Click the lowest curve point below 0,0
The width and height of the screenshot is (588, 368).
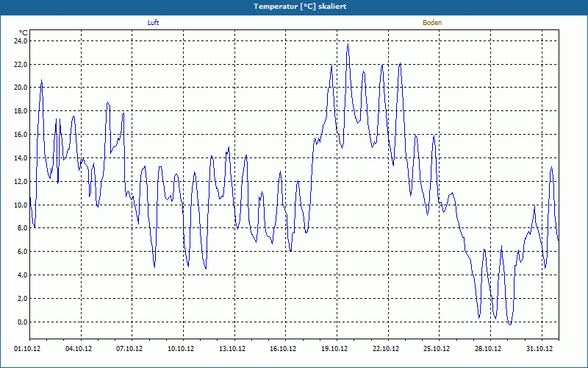tap(510, 324)
